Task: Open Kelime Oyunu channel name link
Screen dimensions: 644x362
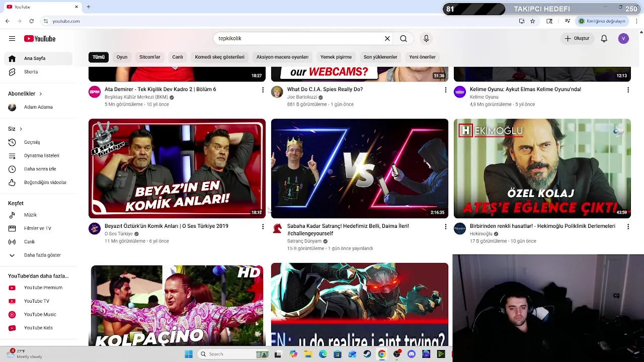Action: pyautogui.click(x=484, y=97)
